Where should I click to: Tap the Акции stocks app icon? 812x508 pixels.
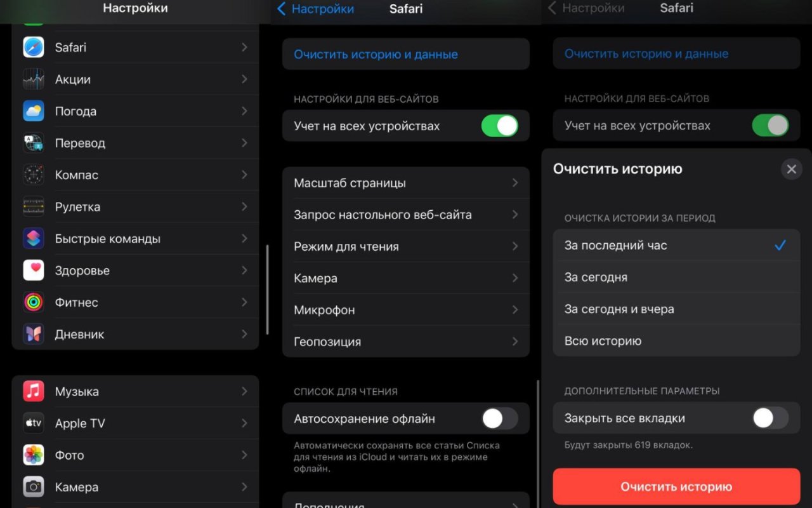(x=34, y=79)
